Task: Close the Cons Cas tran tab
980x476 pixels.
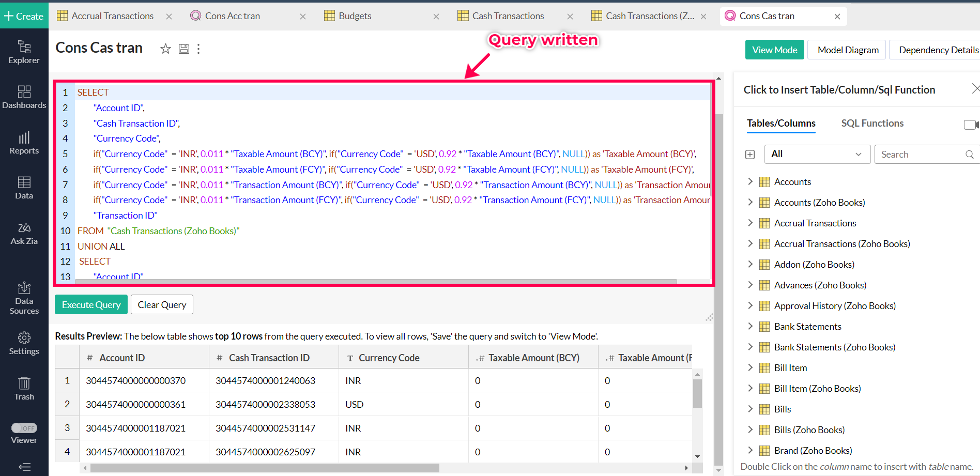Action: pos(837,17)
